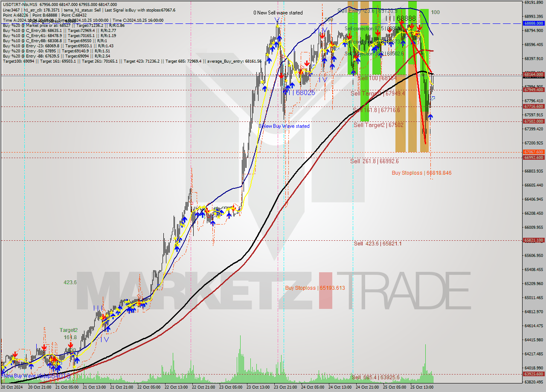
Task: Click the '24 Oct 13:00' time axis label
Action: click(340, 387)
